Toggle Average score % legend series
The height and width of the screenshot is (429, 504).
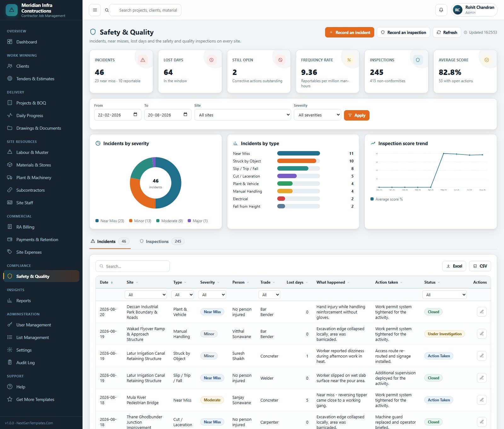coord(387,199)
